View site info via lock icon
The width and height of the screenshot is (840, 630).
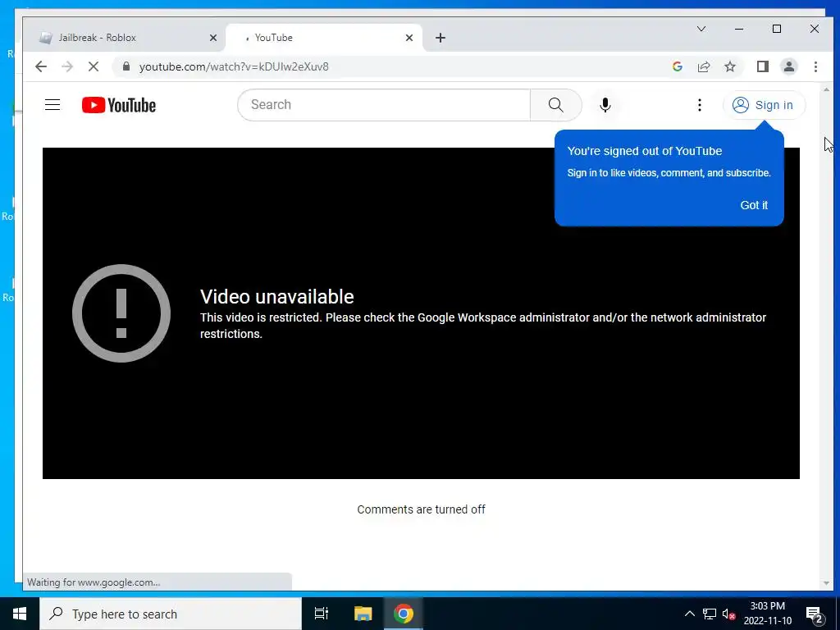click(x=126, y=66)
